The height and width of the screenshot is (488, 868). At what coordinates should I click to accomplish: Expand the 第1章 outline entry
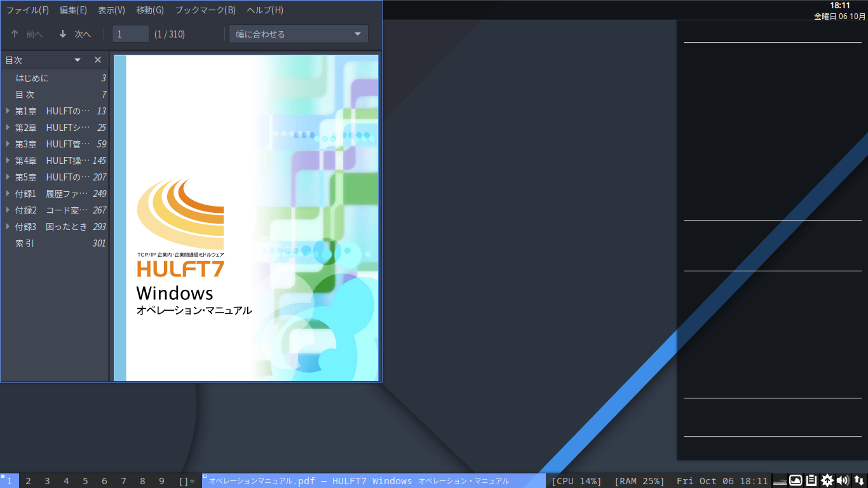point(8,111)
